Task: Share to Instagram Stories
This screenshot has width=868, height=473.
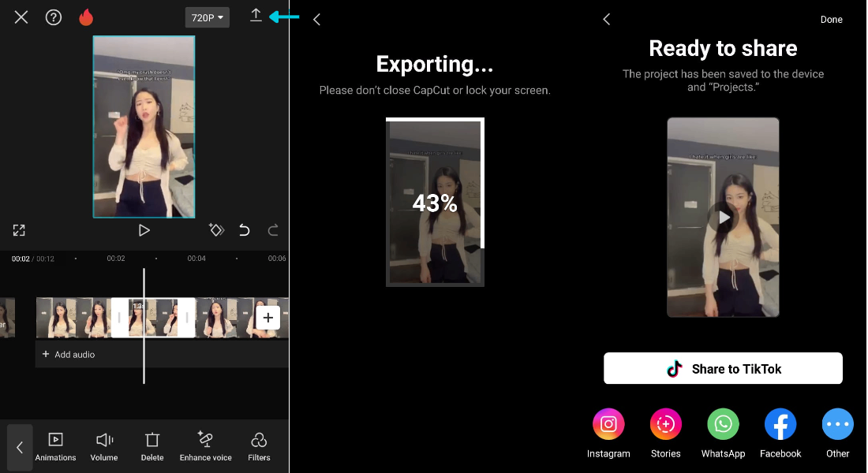Action: pyautogui.click(x=665, y=434)
